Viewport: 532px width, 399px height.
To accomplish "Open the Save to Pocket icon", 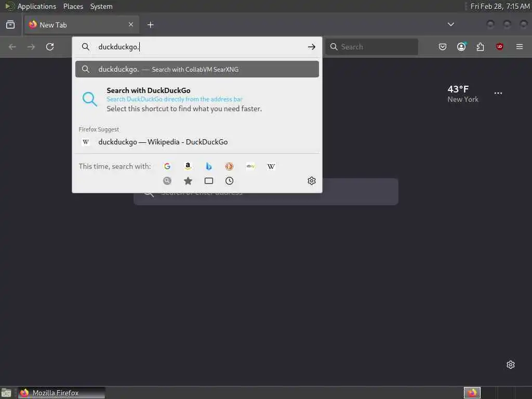I will [443, 47].
